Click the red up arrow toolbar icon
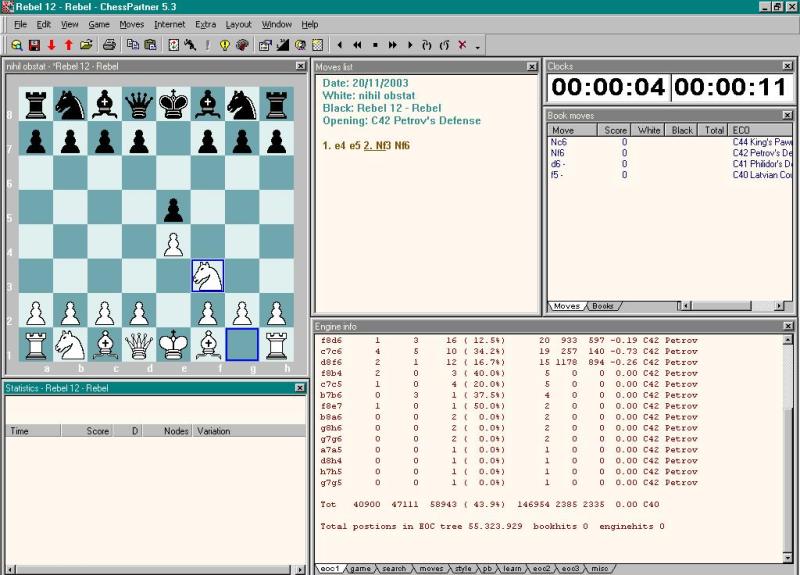This screenshot has height=575, width=800. pyautogui.click(x=68, y=45)
